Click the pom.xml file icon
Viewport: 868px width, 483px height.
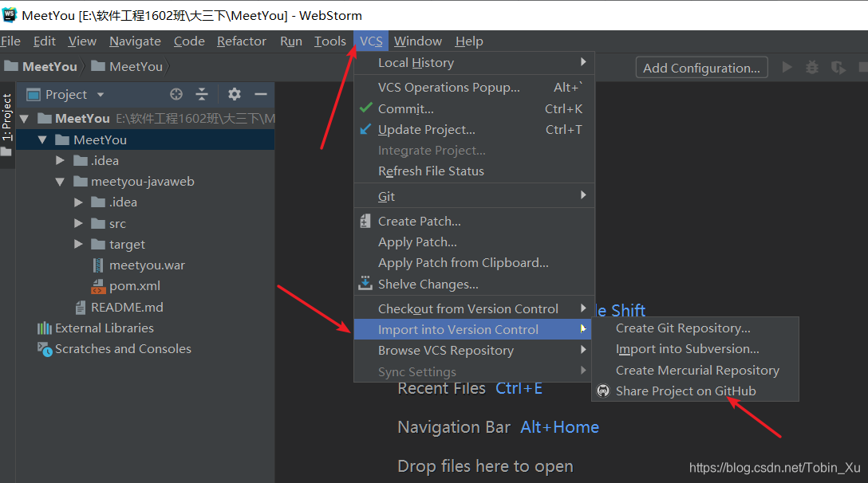98,287
